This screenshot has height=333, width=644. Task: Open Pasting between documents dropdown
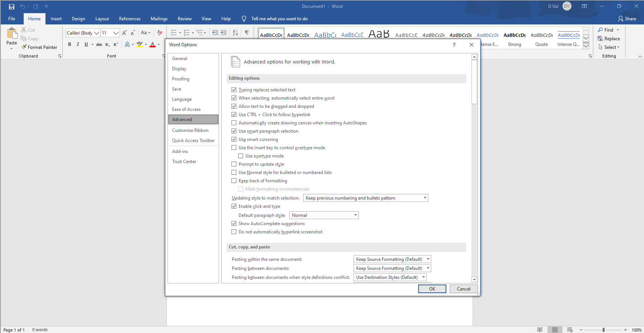(392, 268)
